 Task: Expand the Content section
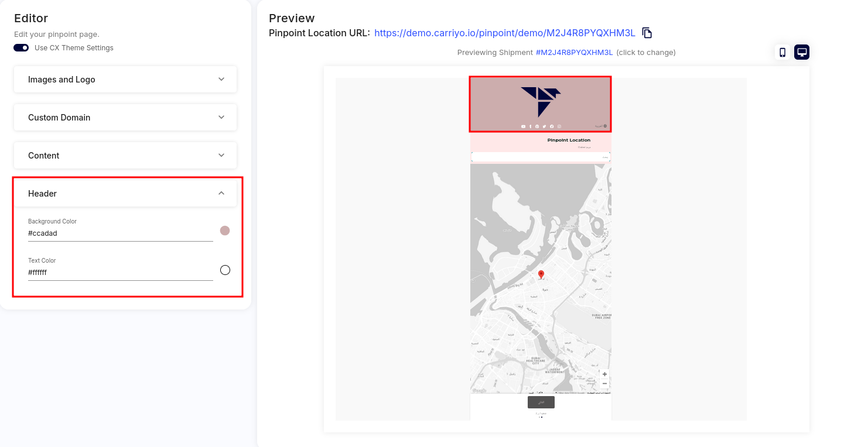pyautogui.click(x=125, y=155)
